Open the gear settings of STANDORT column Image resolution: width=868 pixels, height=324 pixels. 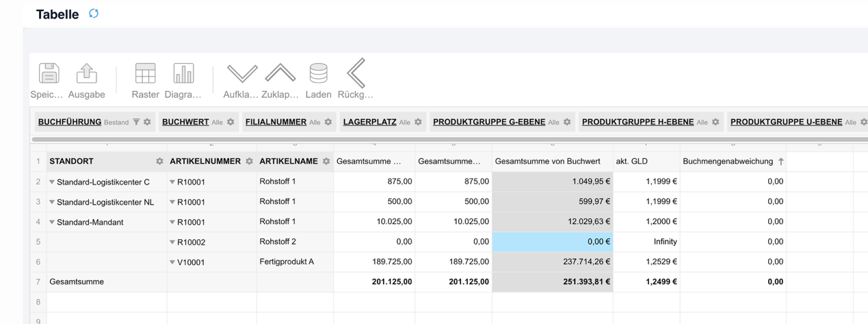(x=159, y=162)
